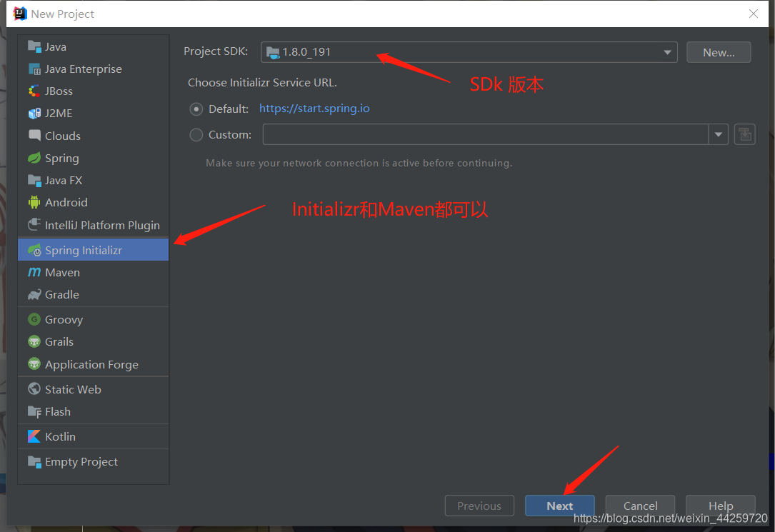Click the New SDK button
775x532 pixels.
[718, 51]
